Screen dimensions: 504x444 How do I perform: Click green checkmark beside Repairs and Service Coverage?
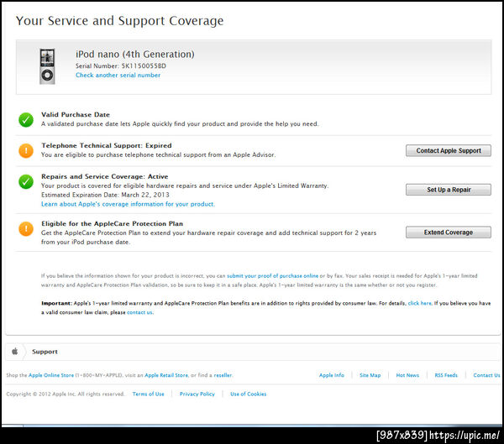(x=26, y=182)
